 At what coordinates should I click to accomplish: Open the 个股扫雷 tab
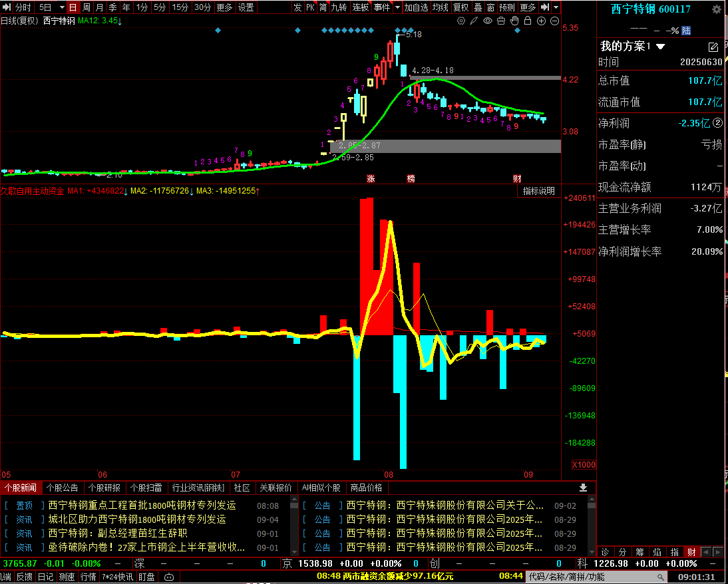pyautogui.click(x=146, y=488)
